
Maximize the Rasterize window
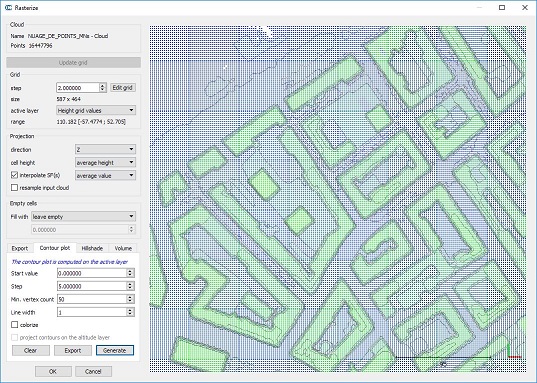(x=502, y=8)
